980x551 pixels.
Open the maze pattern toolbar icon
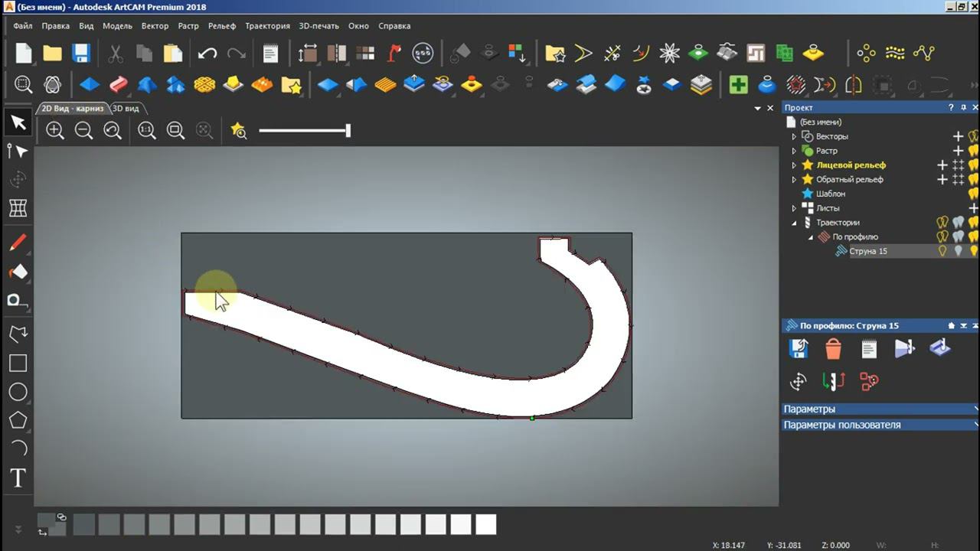[x=756, y=53]
